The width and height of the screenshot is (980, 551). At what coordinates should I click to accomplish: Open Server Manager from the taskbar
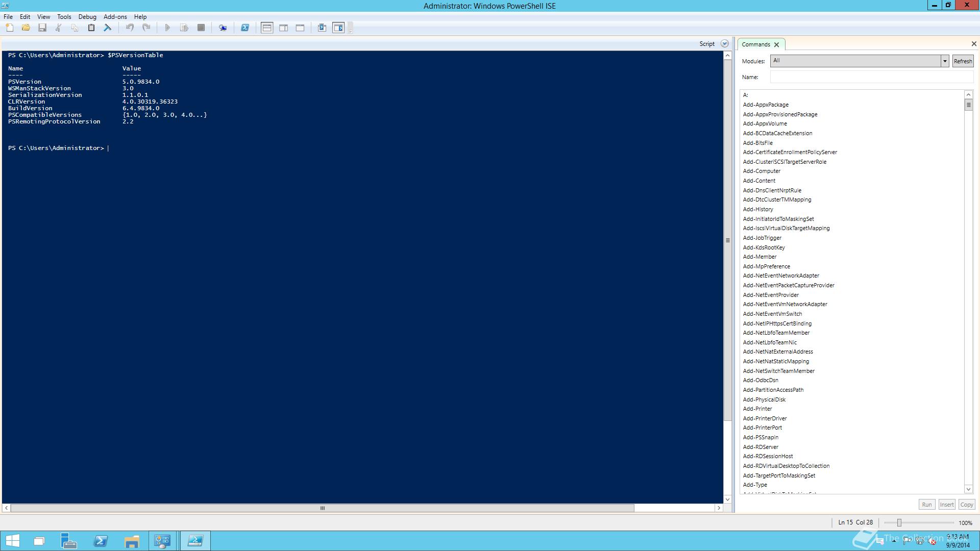coord(69,541)
